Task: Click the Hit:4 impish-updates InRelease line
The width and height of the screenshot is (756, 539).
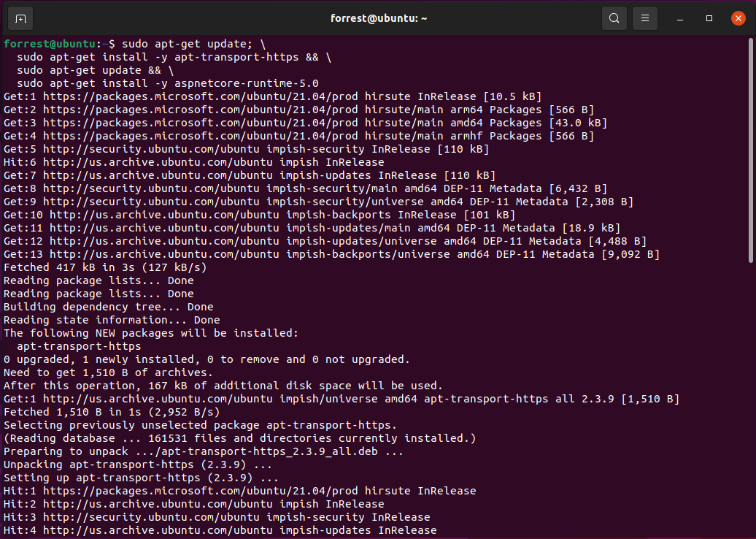Action: (x=220, y=530)
